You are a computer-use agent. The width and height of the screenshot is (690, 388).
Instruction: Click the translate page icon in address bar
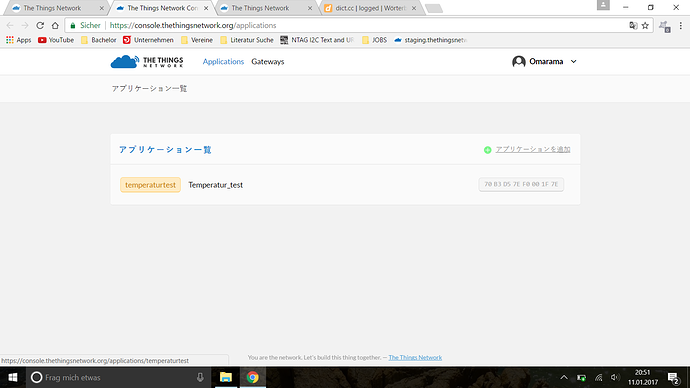633,26
